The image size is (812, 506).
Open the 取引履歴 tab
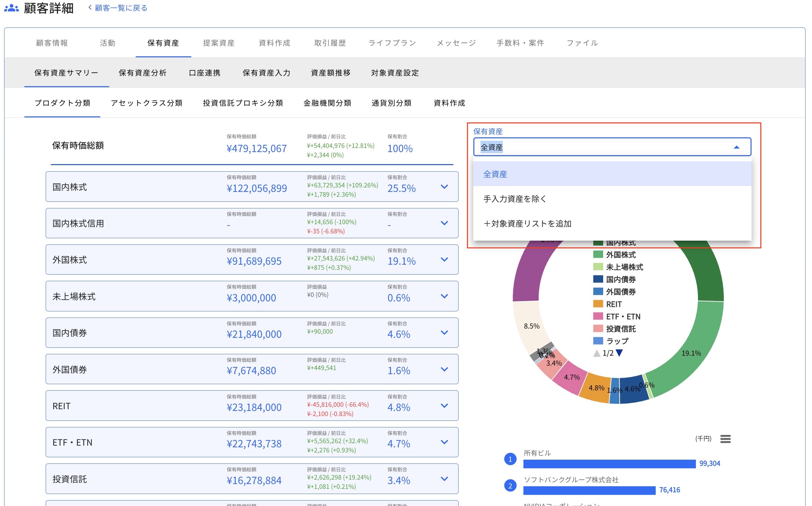pyautogui.click(x=330, y=43)
